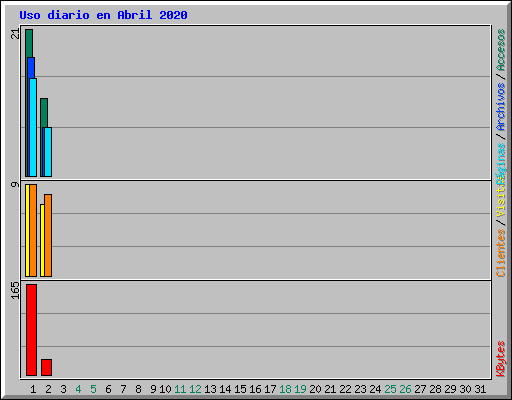This screenshot has height=400, width=512.
Task: Click the red KBytes legend label
Action: [500, 359]
